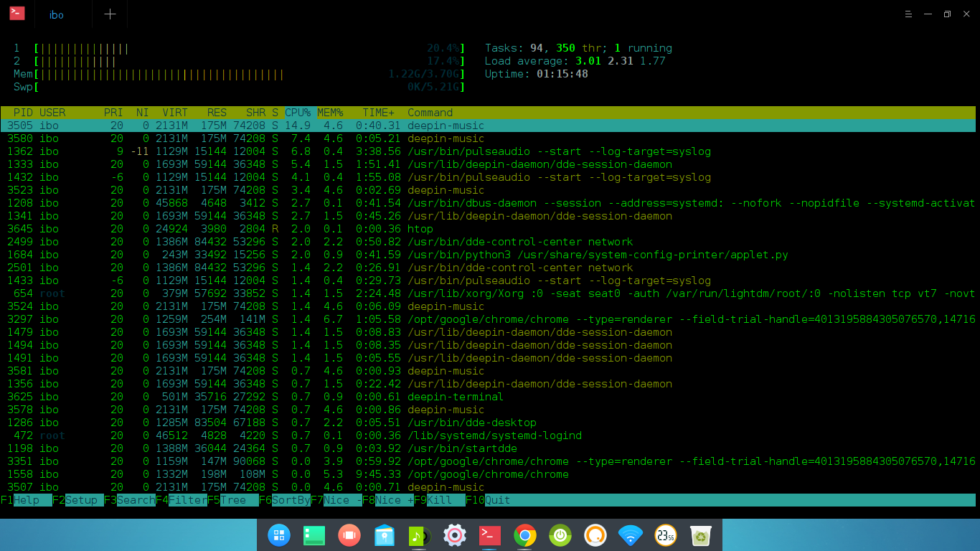Sort by the PID column header
Viewport: 980px width, 551px height.
23,113
